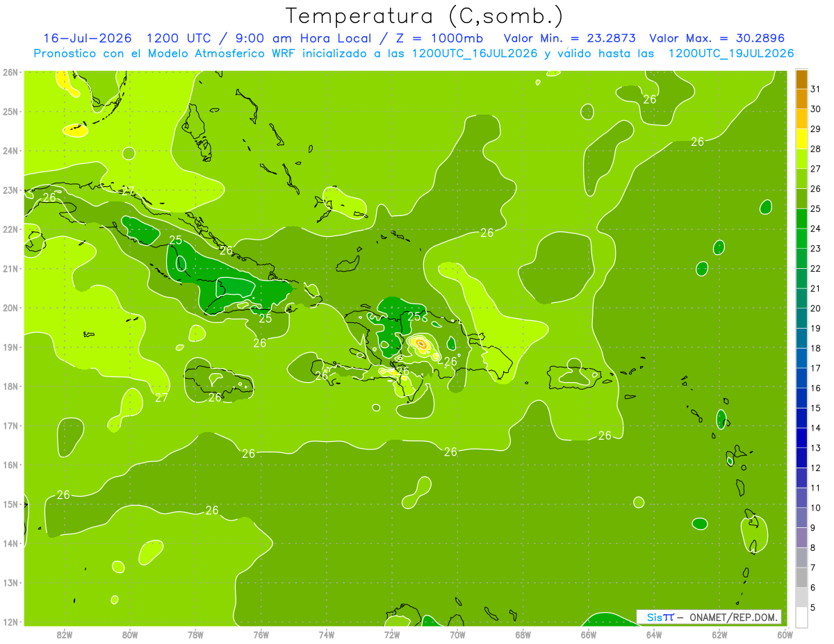Click latitude axis label '12N'

[x=10, y=622]
